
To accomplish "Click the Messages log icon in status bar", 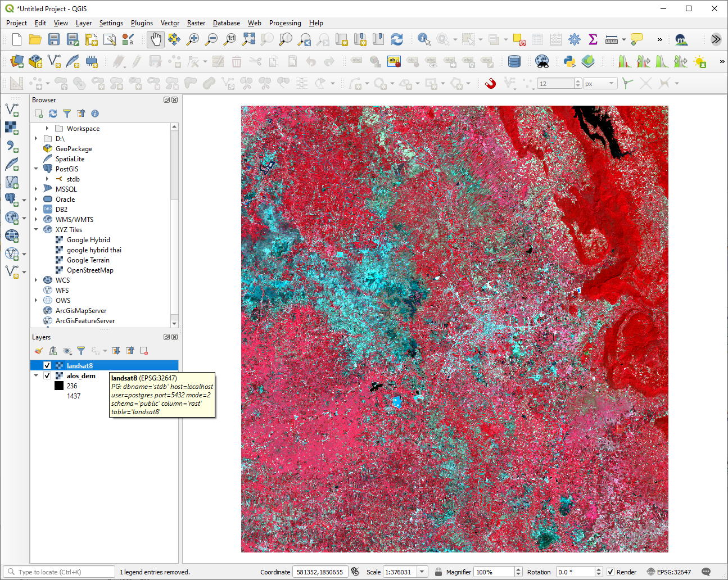I will click(707, 572).
